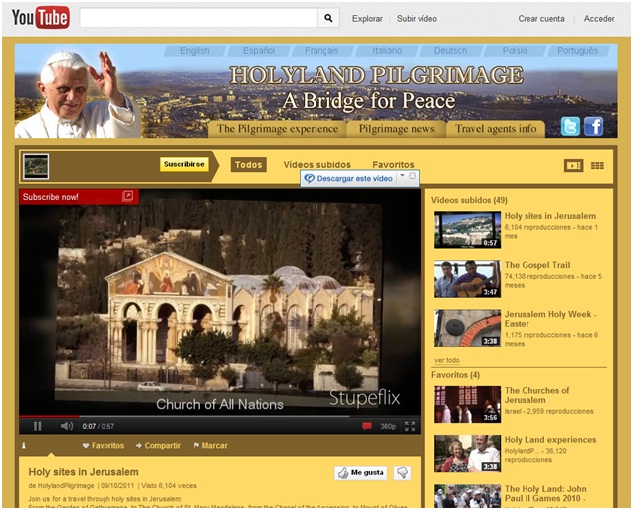Choose Italiano language
636x510 pixels.
[387, 51]
